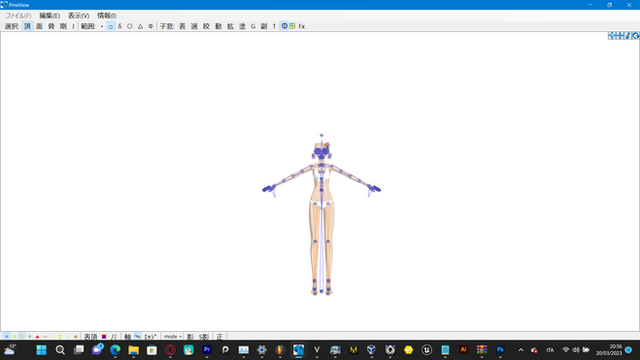Toggle the 表頂 option in bottom bar
This screenshot has height=360, width=640.
click(x=91, y=337)
